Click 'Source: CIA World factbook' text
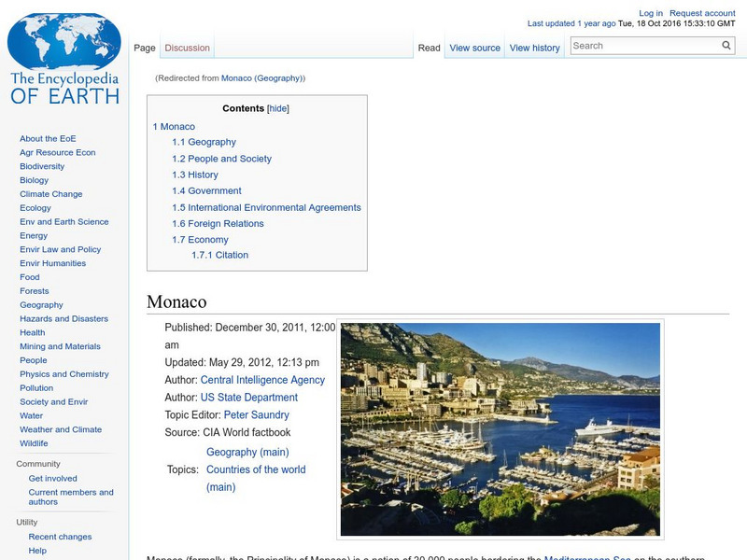The width and height of the screenshot is (747, 560). [227, 432]
